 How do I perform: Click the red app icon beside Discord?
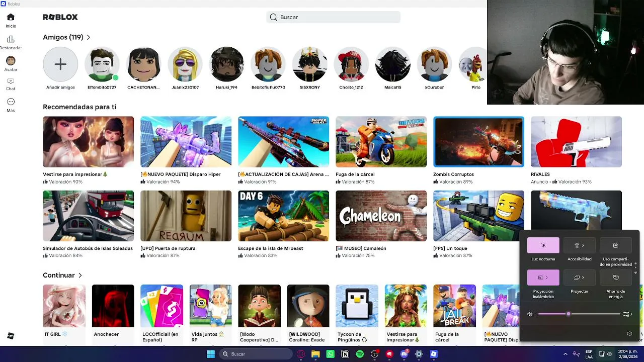coord(389,354)
